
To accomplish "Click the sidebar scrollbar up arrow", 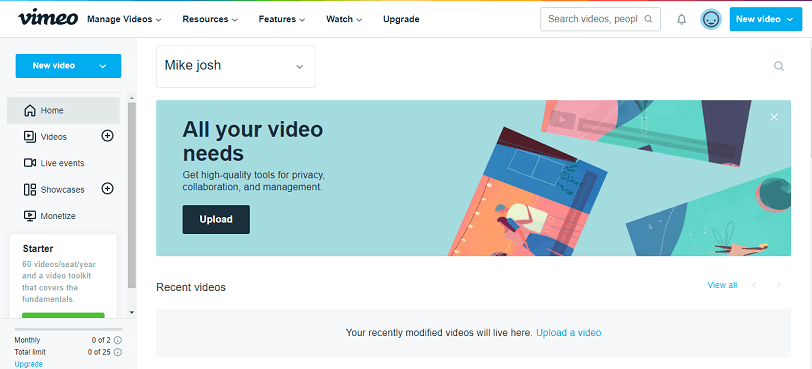I will pyautogui.click(x=132, y=98).
